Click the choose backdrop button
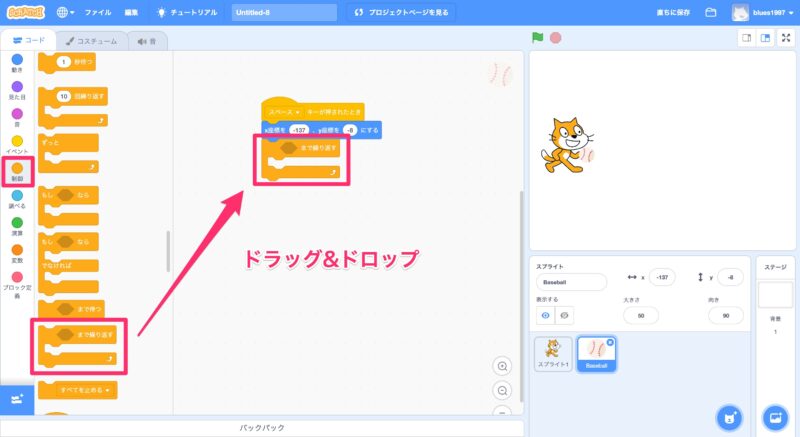The width and height of the screenshot is (800, 437). [x=775, y=416]
